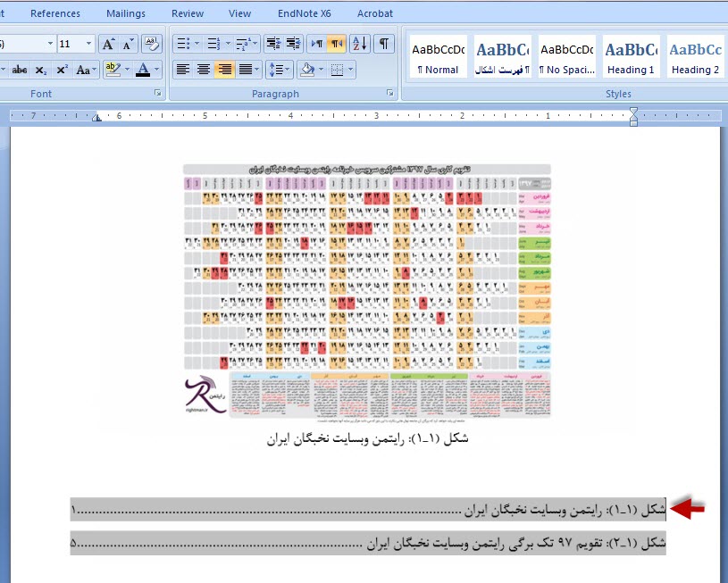Image resolution: width=728 pixels, height=583 pixels.
Task: Apply subscript formatting
Action: pos(41,70)
